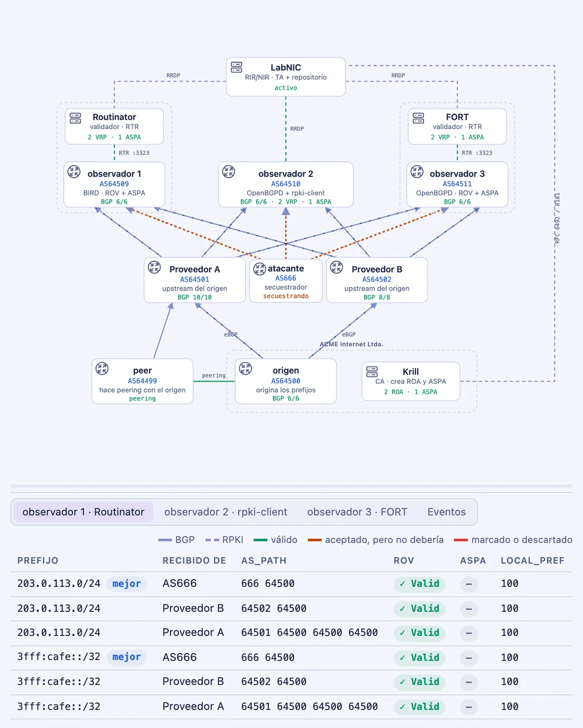Click the LabNIC server icon
The height and width of the screenshot is (728, 583).
pos(236,67)
